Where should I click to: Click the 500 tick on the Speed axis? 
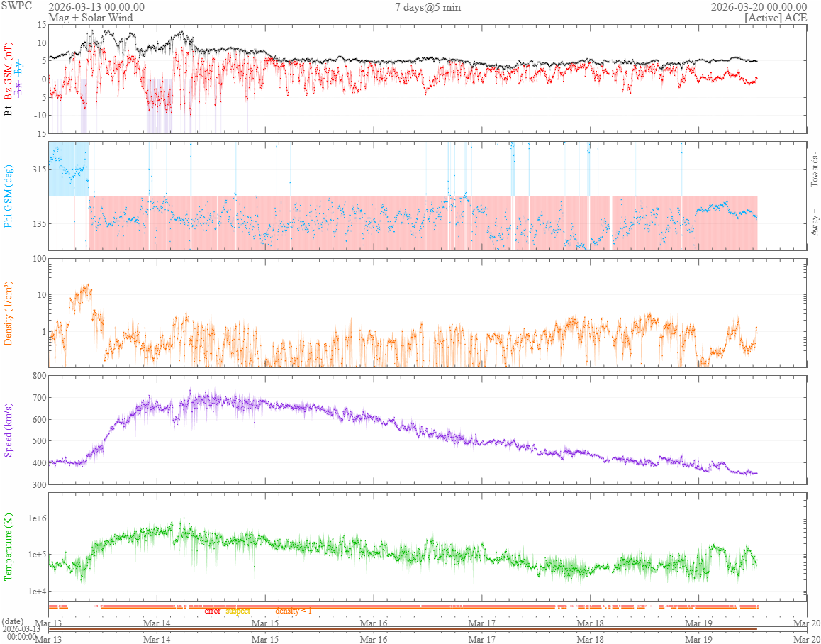[39, 441]
